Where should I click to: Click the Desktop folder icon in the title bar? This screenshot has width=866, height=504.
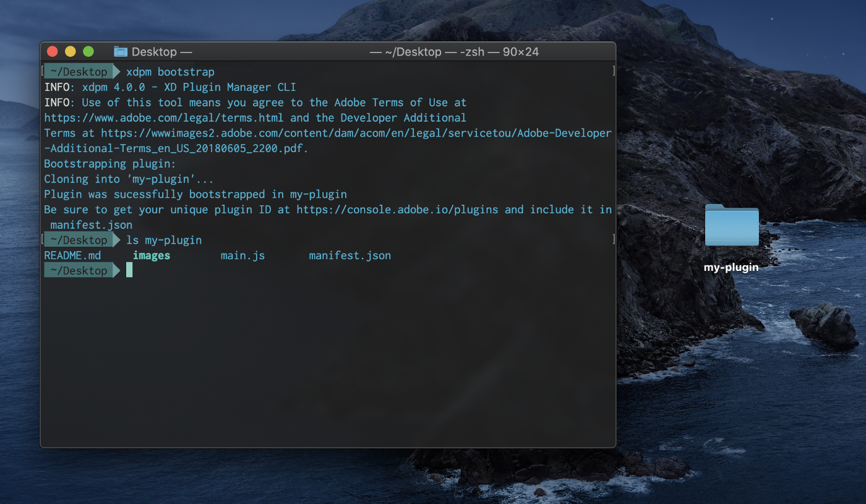click(120, 51)
